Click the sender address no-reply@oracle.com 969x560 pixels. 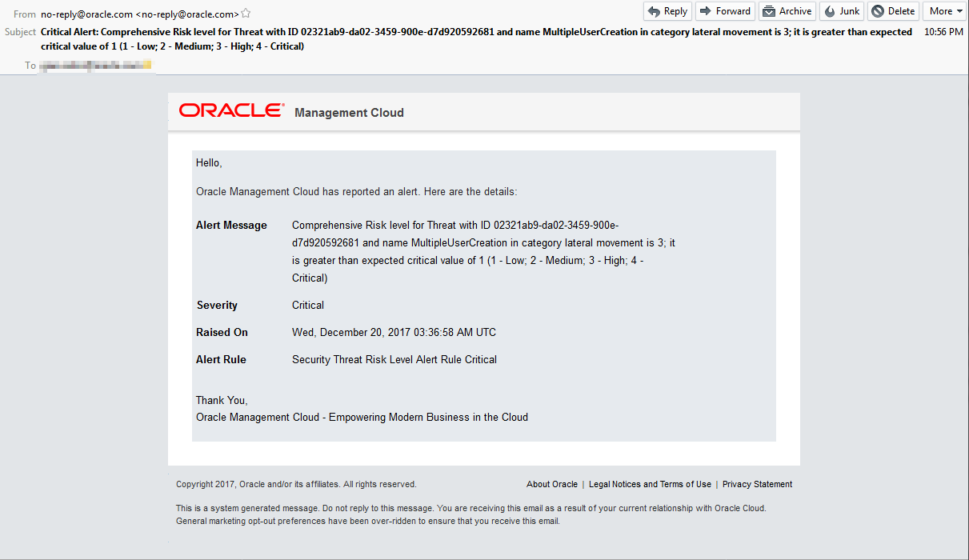pos(140,14)
